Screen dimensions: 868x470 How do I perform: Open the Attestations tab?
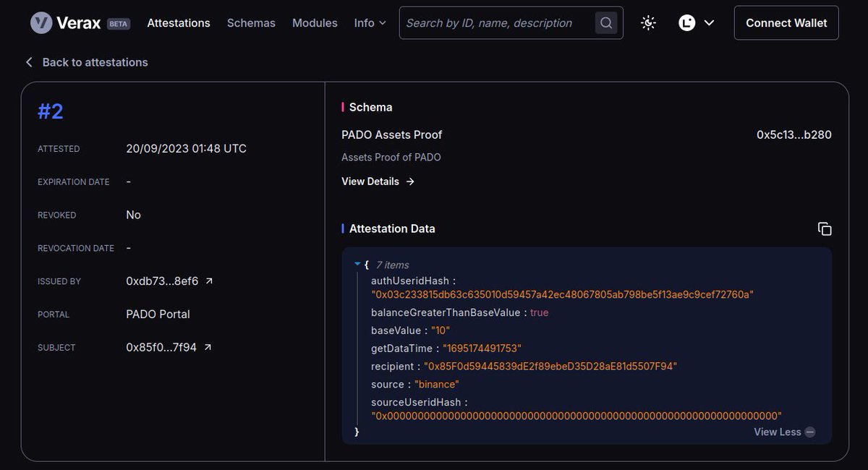coord(179,23)
